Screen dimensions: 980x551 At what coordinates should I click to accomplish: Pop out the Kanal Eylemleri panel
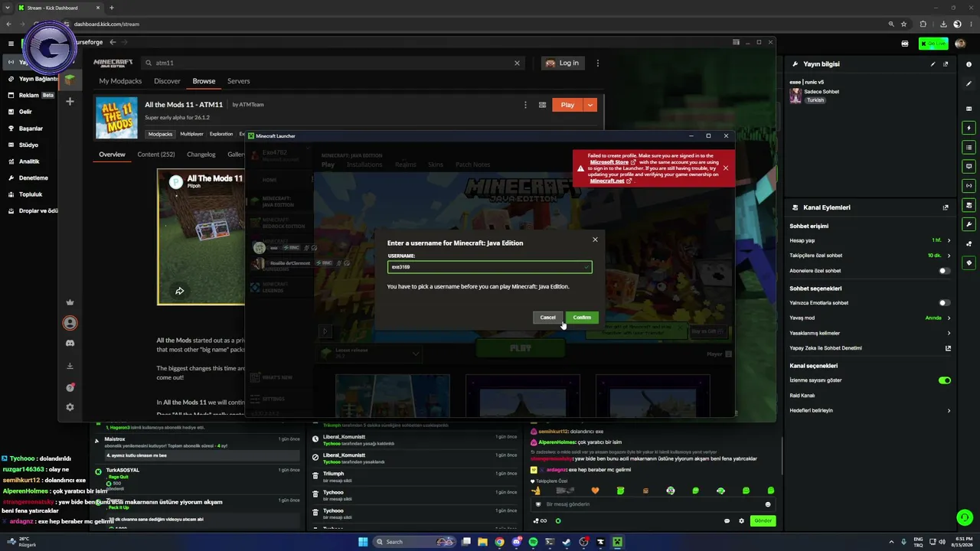point(946,207)
